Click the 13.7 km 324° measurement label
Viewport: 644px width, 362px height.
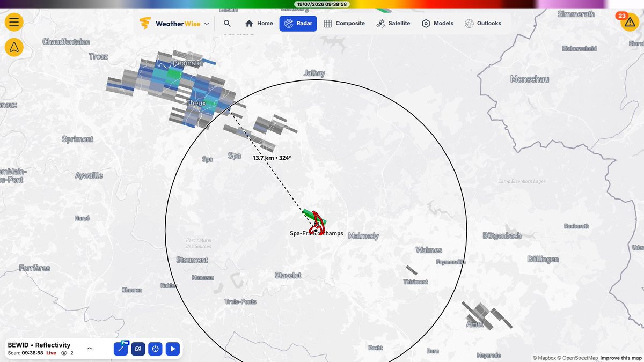coord(272,158)
